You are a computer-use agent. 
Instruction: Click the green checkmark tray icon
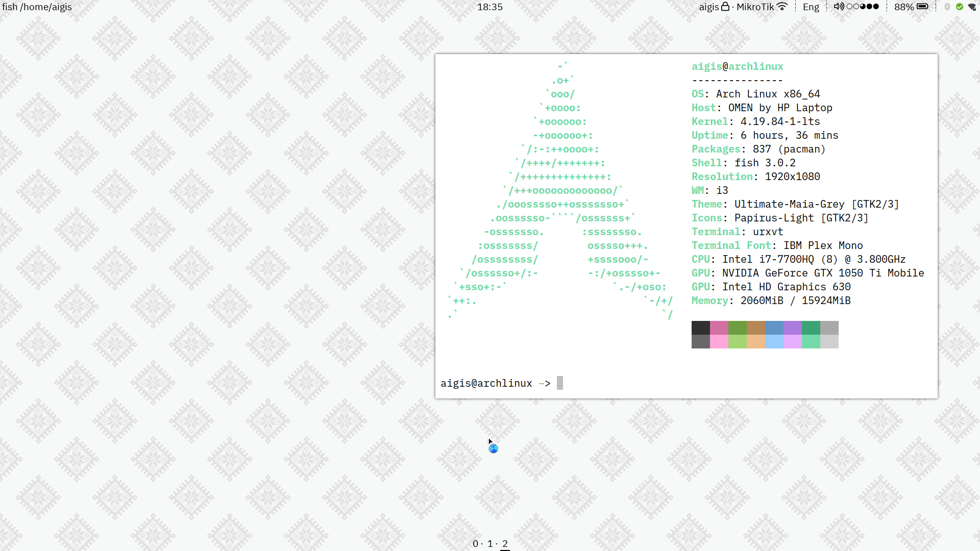[x=960, y=7]
